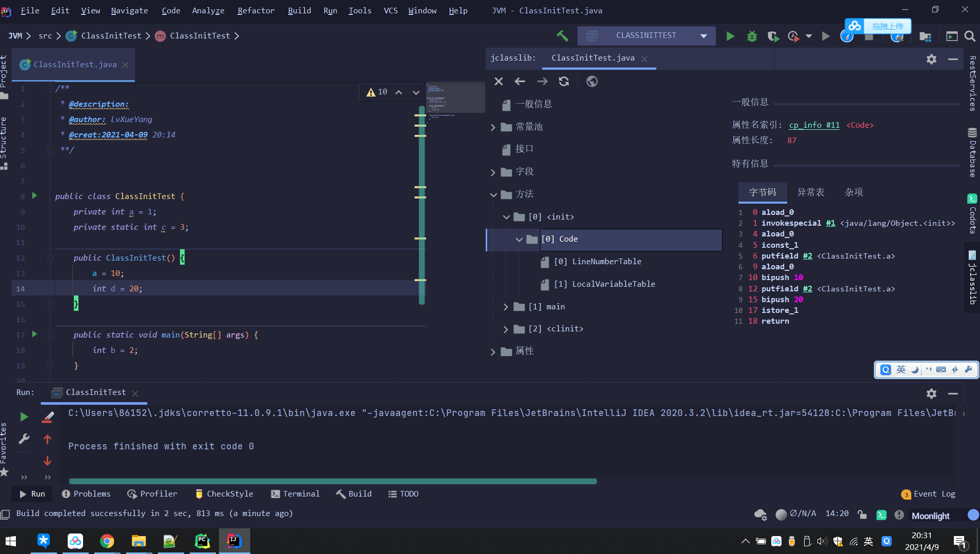Expand the 属性 tree node

[493, 352]
